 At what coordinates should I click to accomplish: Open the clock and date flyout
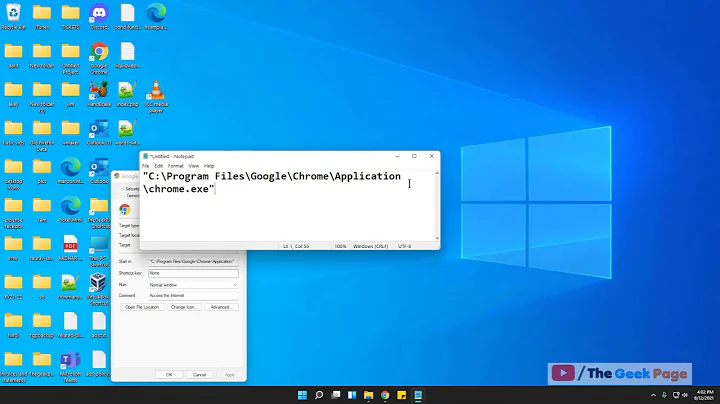coord(704,395)
